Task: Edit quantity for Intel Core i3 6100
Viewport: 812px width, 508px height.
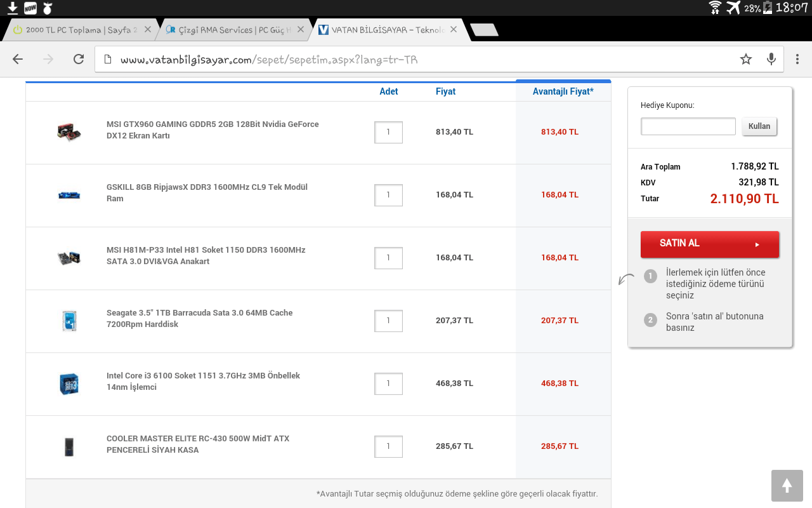Action: pos(388,384)
